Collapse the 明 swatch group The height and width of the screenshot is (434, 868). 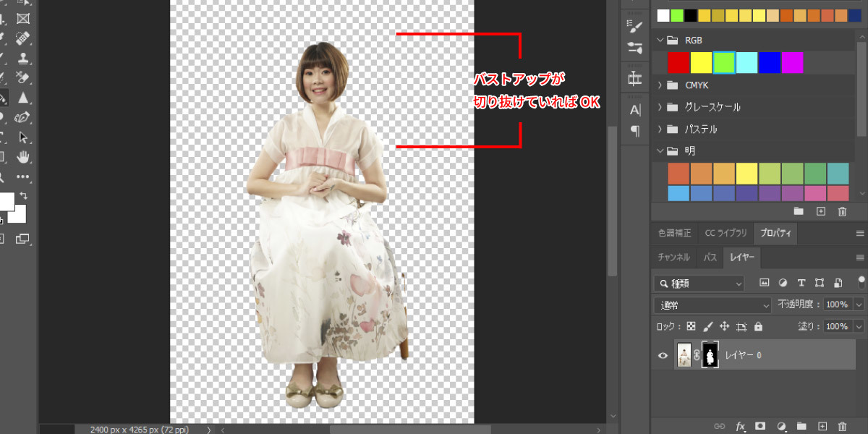[x=660, y=151]
